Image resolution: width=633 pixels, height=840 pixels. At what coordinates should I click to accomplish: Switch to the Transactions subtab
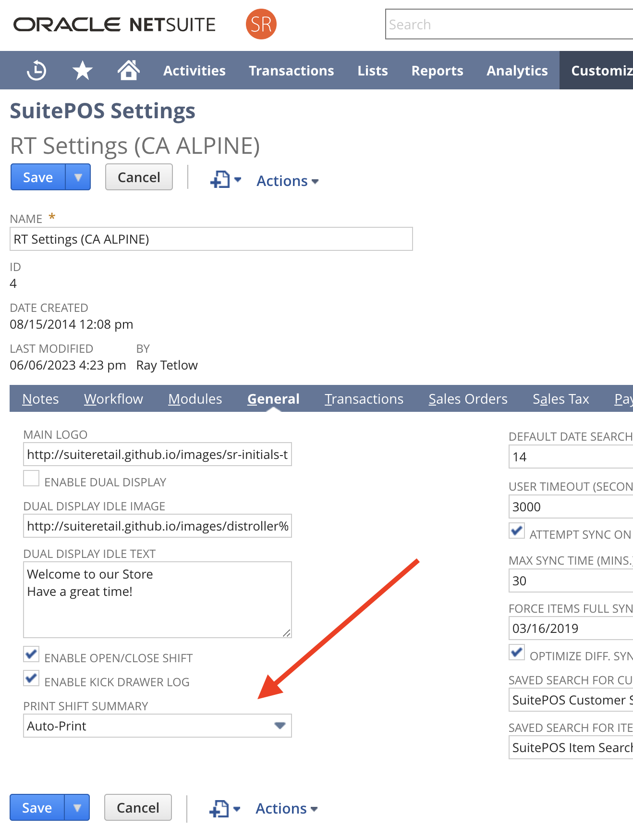click(364, 399)
